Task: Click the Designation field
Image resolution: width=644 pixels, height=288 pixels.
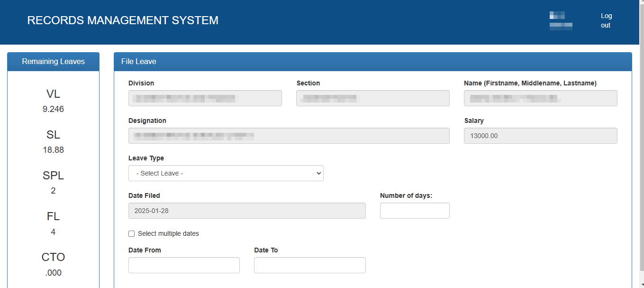Action: tap(289, 136)
